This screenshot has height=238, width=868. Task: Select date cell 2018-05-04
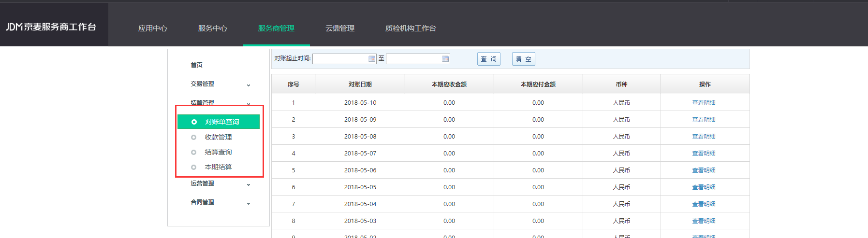(360, 204)
